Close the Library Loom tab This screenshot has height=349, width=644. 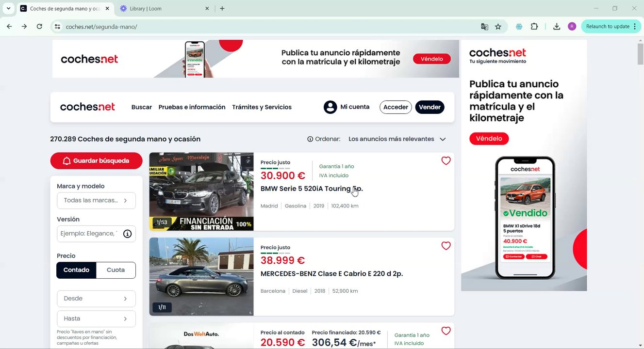[207, 8]
